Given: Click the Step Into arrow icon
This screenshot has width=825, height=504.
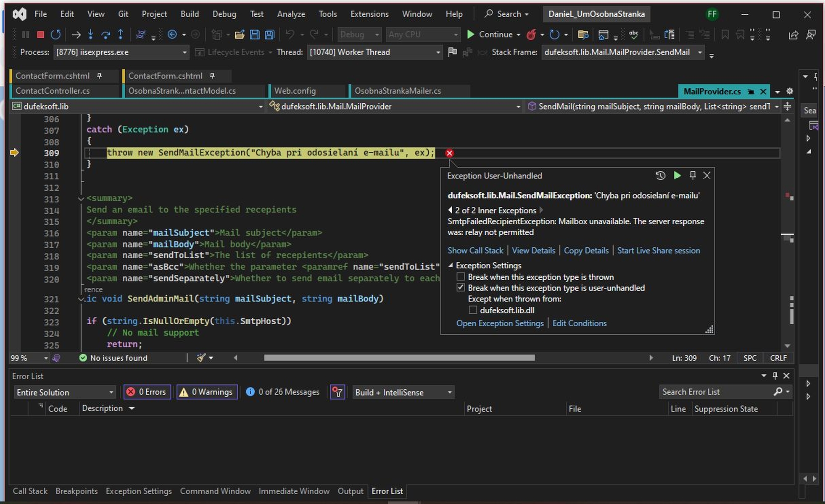Looking at the screenshot, I should pos(90,34).
